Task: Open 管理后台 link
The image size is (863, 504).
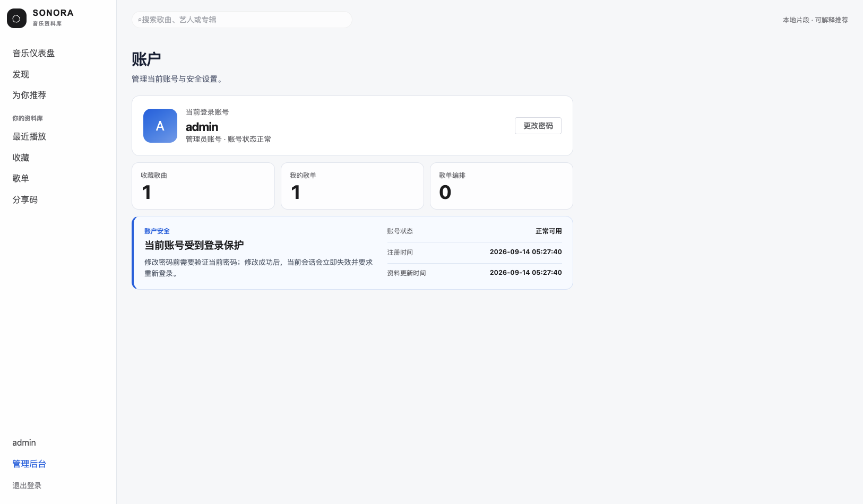Action: (29, 464)
